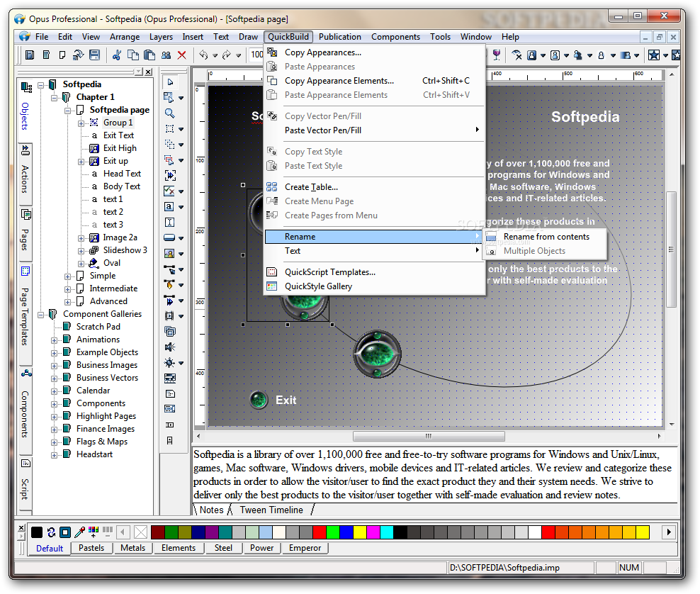Click the blue-outlined square pen color icon
The height and width of the screenshot is (594, 700).
click(x=65, y=532)
